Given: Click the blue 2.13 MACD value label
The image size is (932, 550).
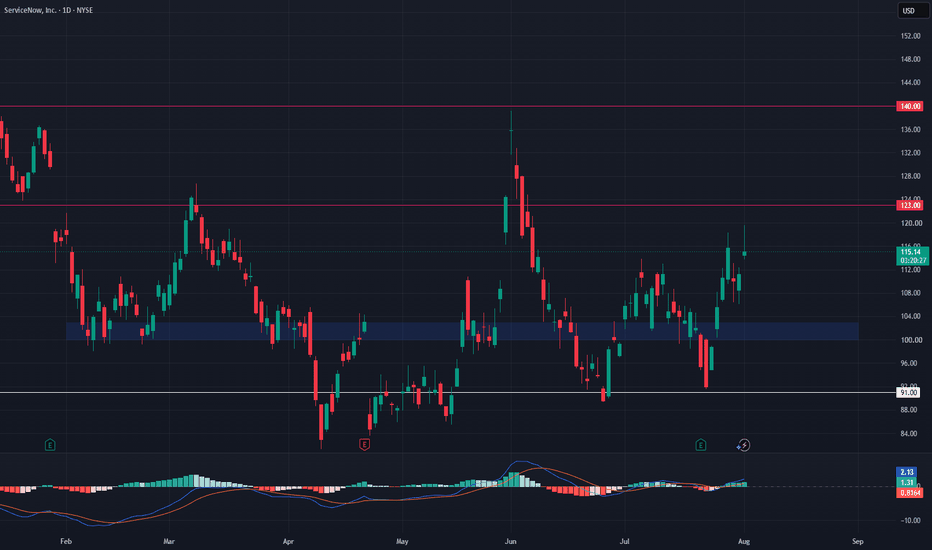Looking at the screenshot, I should coord(906,472).
